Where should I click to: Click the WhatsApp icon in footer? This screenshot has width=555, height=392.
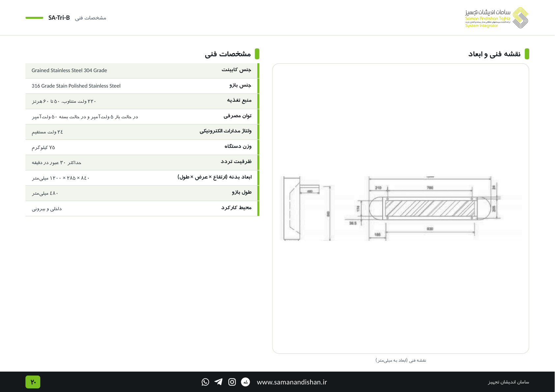(x=205, y=382)
